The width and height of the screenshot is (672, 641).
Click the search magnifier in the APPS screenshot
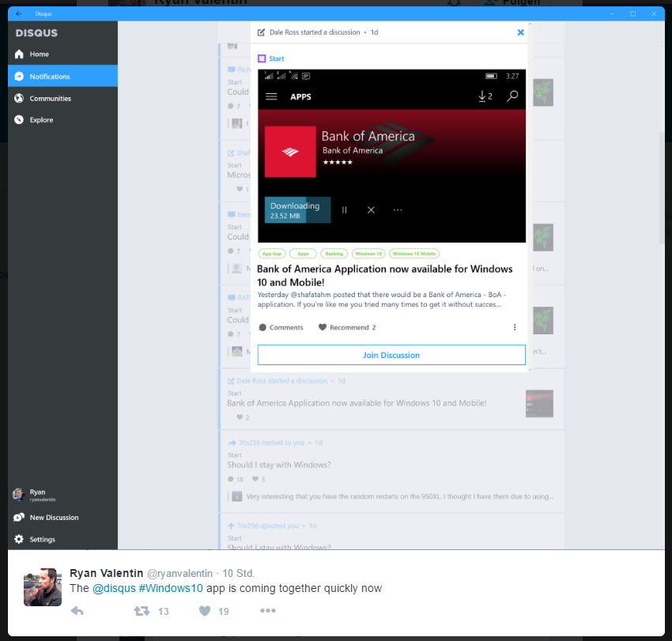pos(512,96)
